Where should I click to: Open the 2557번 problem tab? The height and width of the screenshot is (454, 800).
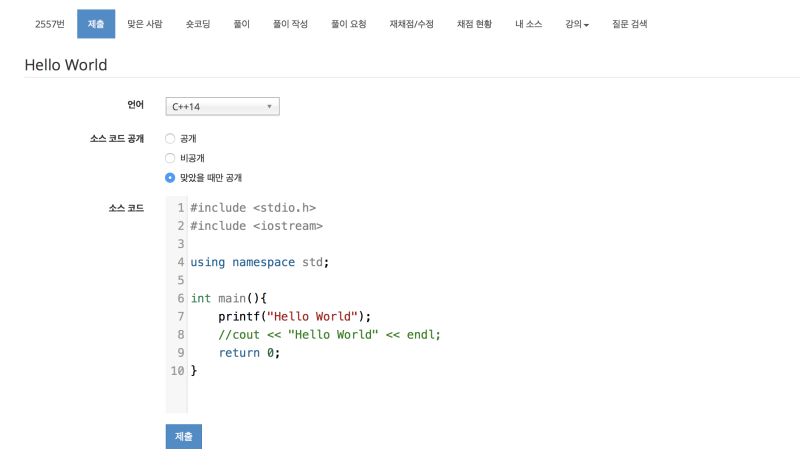(49, 24)
